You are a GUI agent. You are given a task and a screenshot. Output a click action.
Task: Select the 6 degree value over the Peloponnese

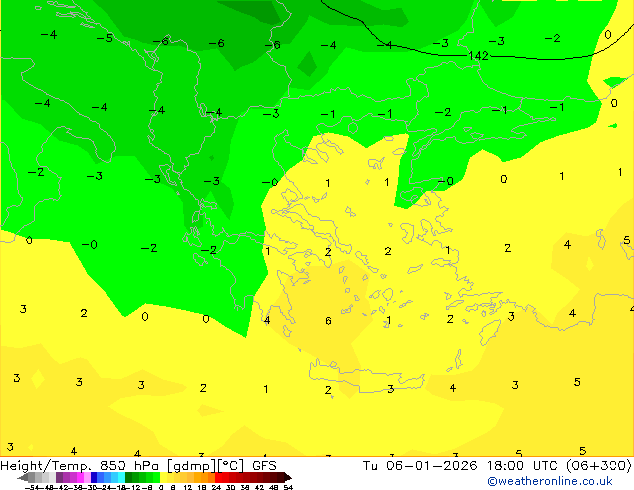(328, 321)
